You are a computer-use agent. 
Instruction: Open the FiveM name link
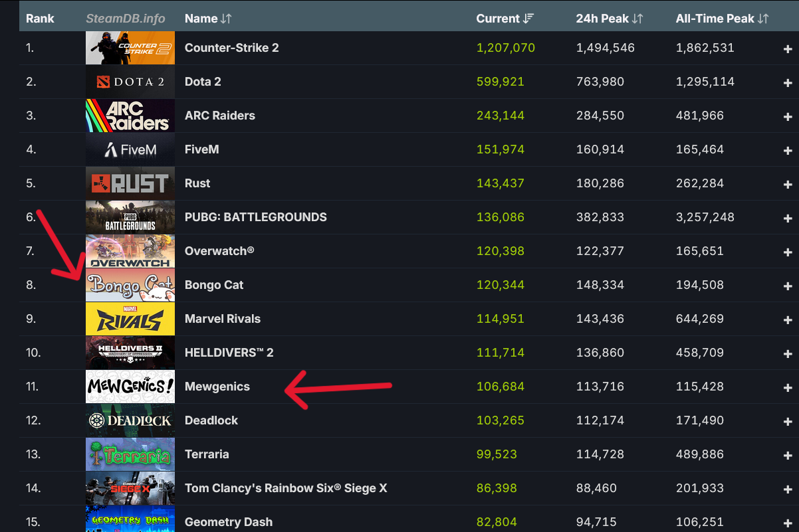pos(201,149)
